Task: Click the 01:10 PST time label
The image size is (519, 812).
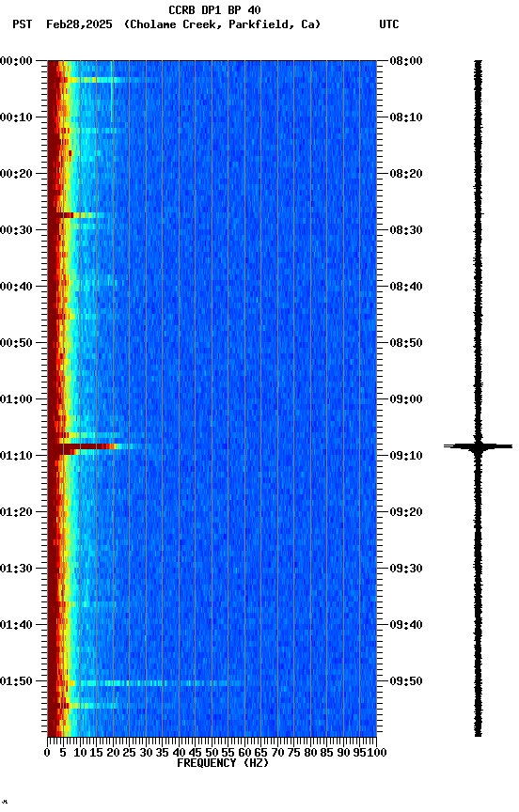Action: [16, 456]
